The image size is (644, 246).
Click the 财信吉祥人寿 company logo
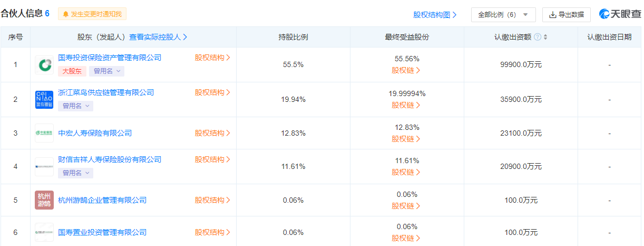44,166
